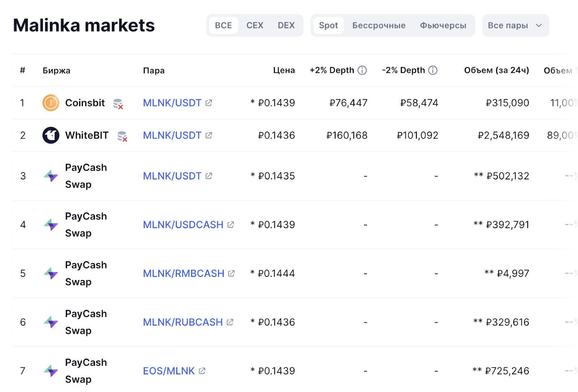The width and height of the screenshot is (578, 392).
Task: Click the PayCash Swap logo in row 6
Action: pos(51,322)
